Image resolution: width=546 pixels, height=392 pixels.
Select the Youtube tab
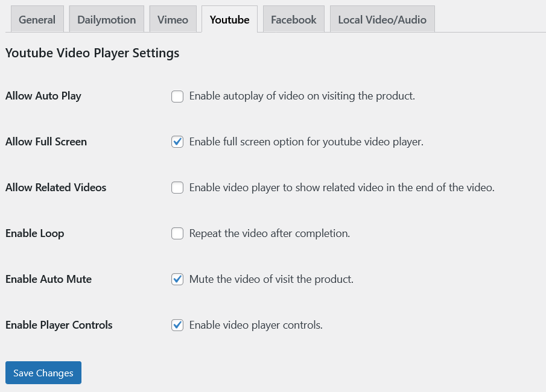tap(229, 20)
